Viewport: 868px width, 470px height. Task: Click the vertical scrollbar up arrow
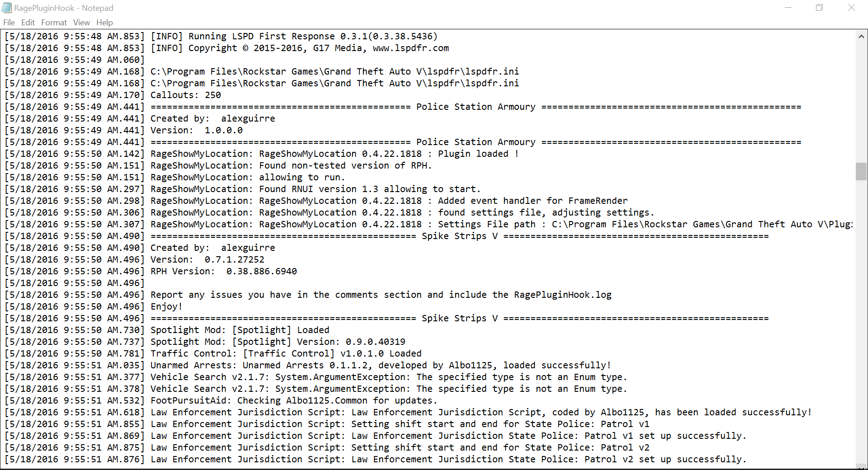[x=861, y=37]
